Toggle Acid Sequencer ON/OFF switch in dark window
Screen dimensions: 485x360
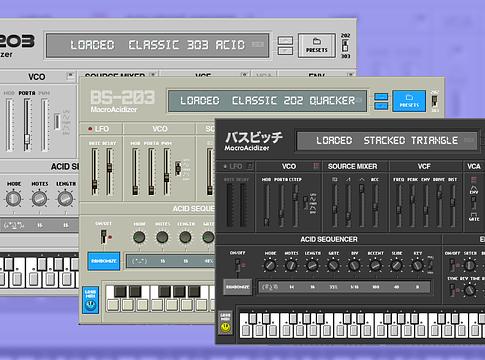click(238, 266)
